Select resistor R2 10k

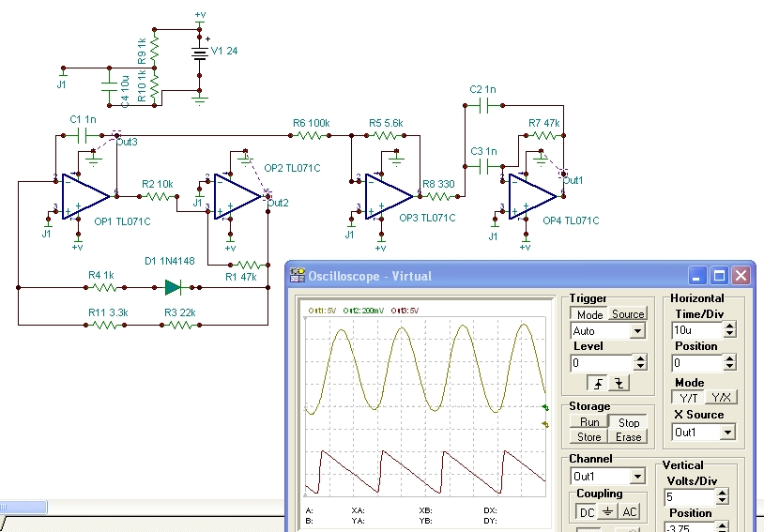[x=158, y=196]
